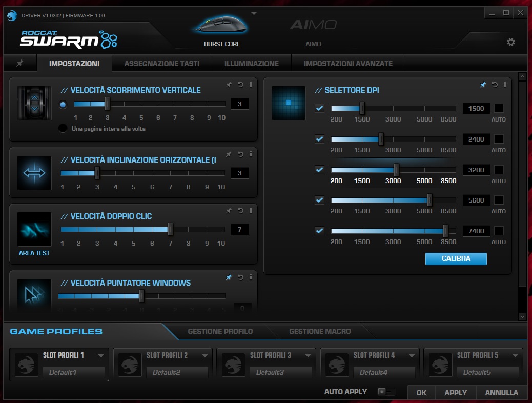Click the Calibra button
This screenshot has width=532, height=403.
[x=456, y=259]
